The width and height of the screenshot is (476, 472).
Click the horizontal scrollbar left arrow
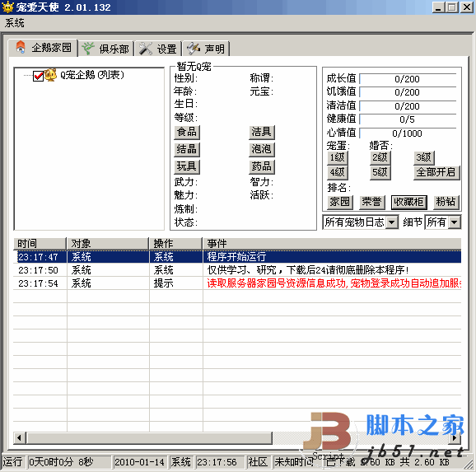pos(20,438)
